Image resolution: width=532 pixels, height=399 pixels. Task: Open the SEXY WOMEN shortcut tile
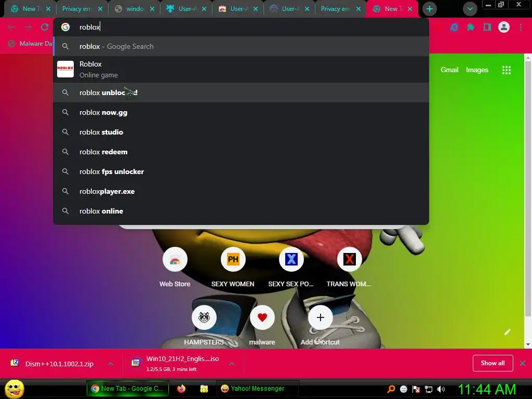pyautogui.click(x=233, y=268)
